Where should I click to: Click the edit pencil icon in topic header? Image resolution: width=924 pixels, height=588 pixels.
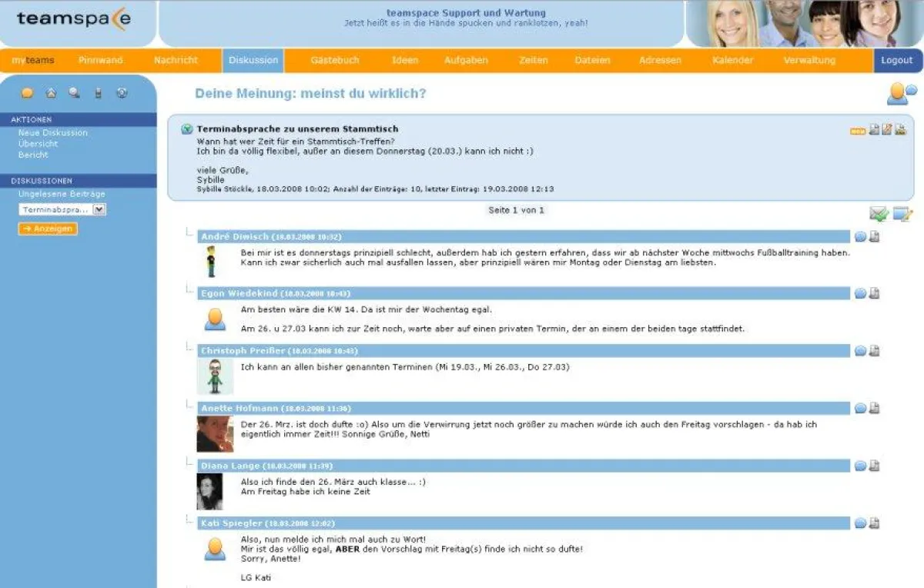[x=887, y=129]
